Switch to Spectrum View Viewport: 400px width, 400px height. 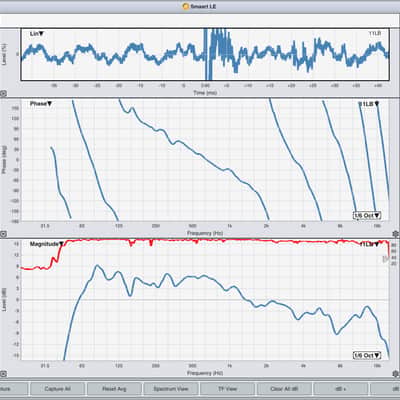point(171,389)
